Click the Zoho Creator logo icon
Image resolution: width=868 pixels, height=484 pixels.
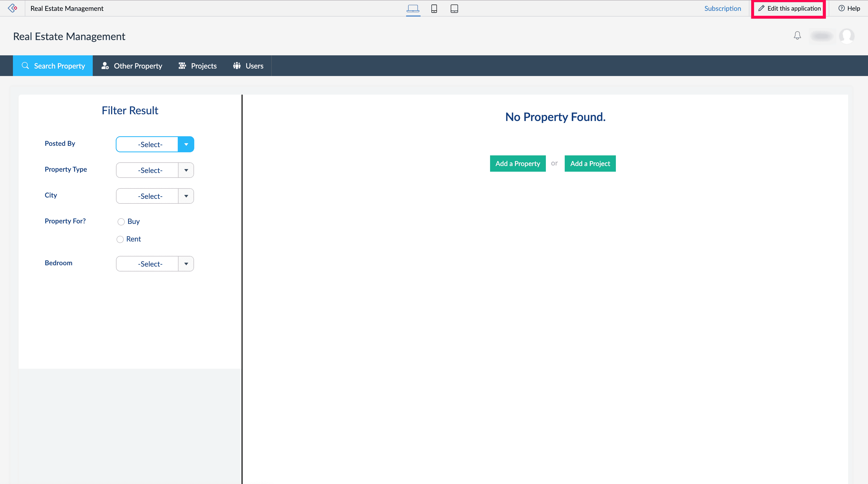12,8
